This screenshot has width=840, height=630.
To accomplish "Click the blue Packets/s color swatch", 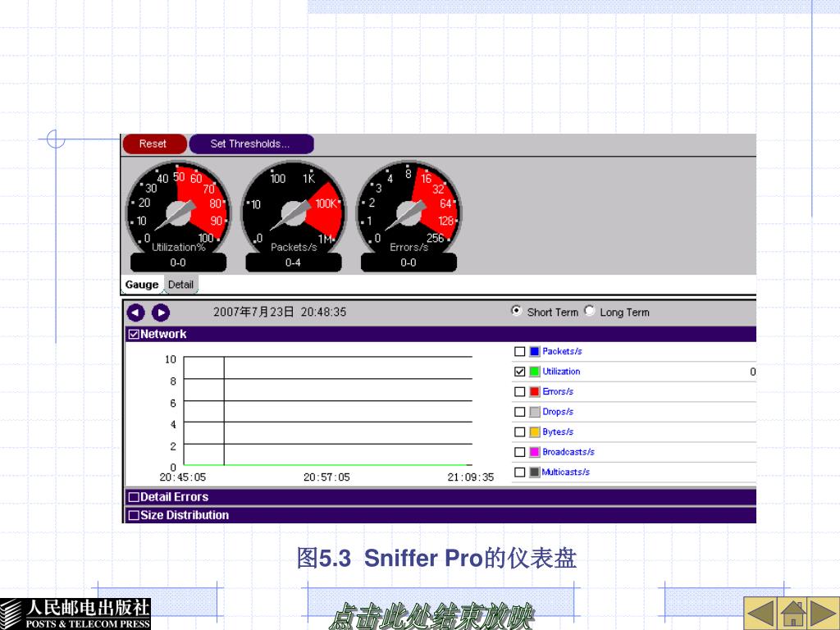I will coord(535,351).
